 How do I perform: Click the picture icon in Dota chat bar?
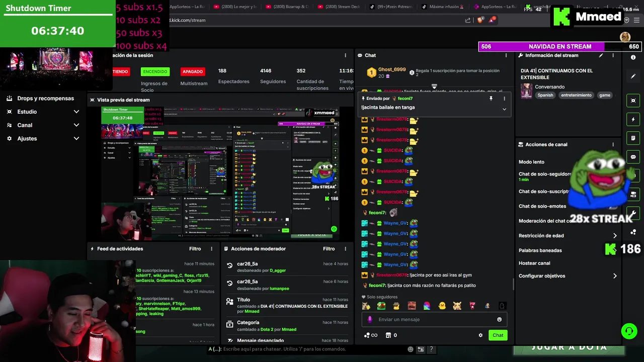click(421, 349)
